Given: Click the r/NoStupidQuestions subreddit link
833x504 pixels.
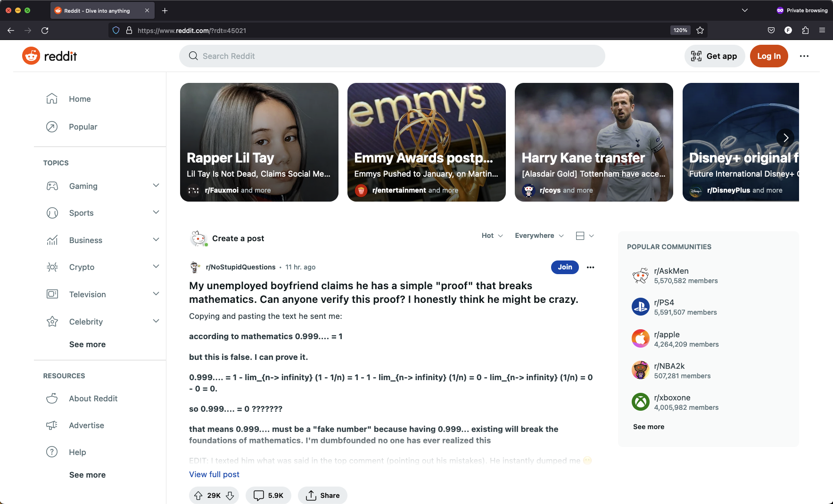Looking at the screenshot, I should point(240,267).
